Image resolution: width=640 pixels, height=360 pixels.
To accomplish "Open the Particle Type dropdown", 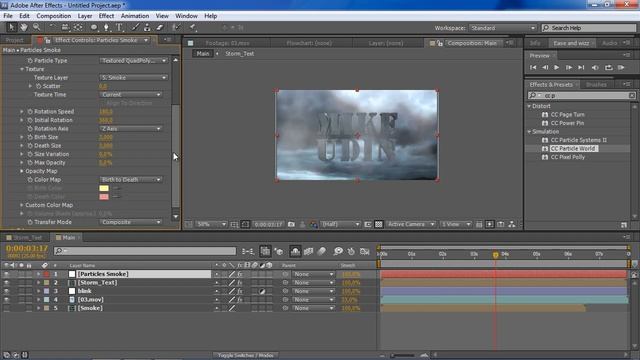I will tap(133, 60).
